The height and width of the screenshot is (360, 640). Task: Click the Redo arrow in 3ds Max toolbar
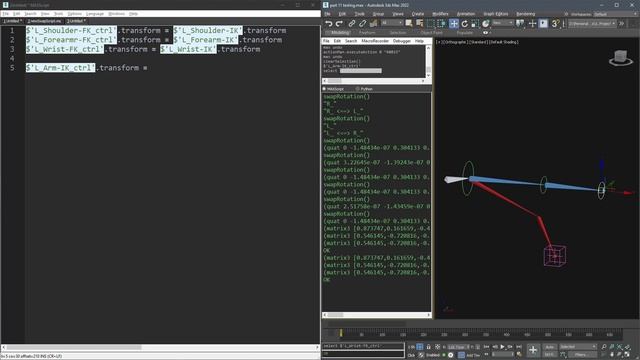[x=339, y=24]
